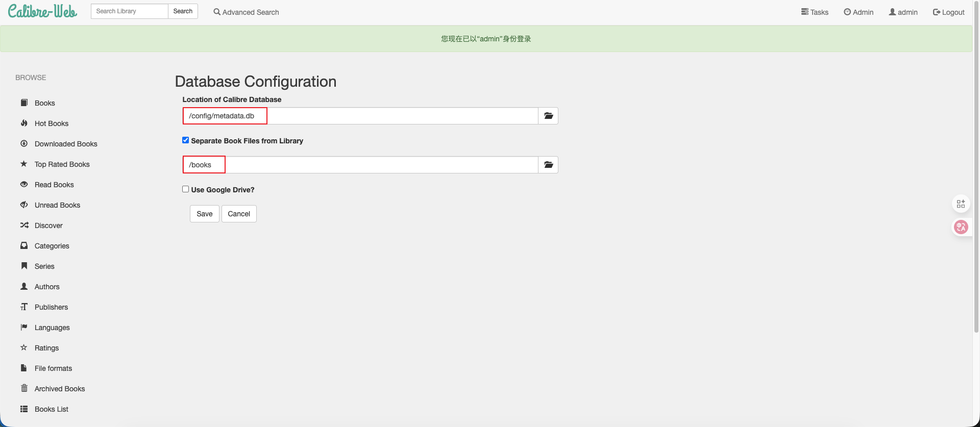Click the Logout link
The width and height of the screenshot is (980, 427).
[948, 12]
